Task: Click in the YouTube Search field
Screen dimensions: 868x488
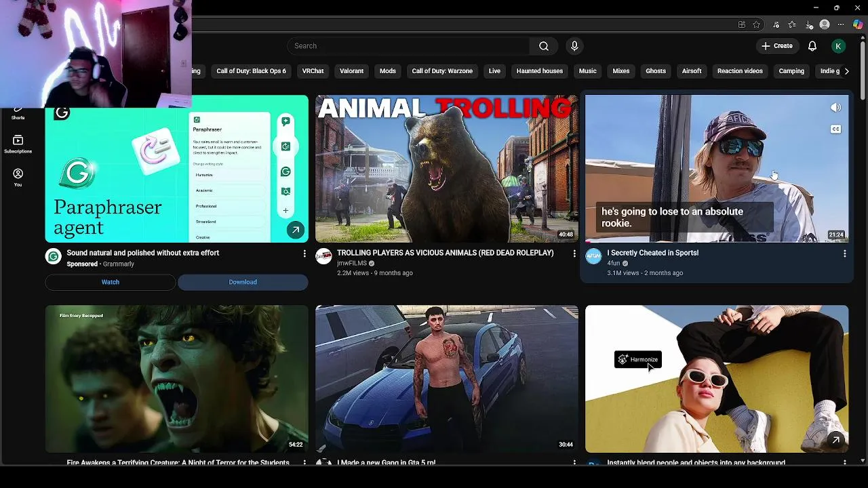Action: (408, 46)
